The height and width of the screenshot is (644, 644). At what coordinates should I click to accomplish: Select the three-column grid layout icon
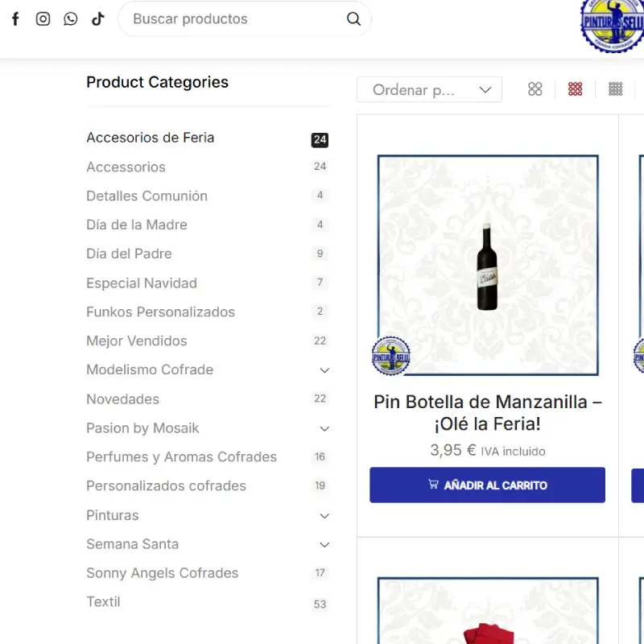[575, 89]
